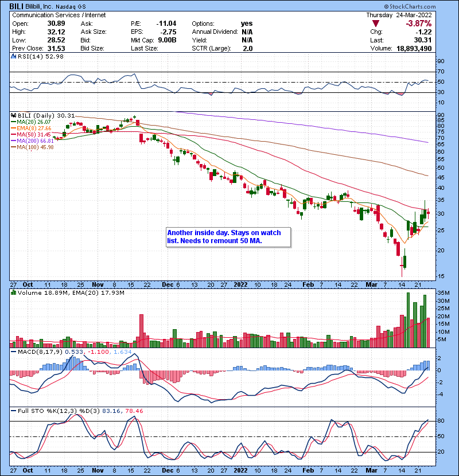Click the stochastic %D value 78.46
The width and height of the screenshot is (459, 476).
(x=134, y=411)
